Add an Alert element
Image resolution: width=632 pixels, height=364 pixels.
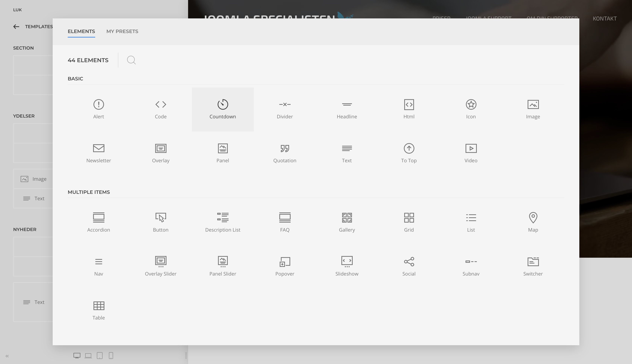[x=98, y=109]
